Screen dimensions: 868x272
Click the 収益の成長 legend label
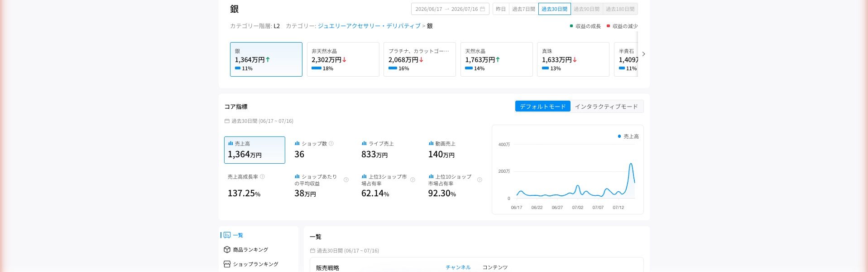588,26
